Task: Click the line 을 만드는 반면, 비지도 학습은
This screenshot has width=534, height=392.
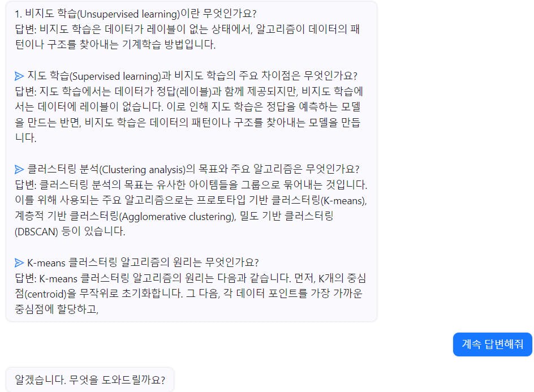Action: pos(188,122)
